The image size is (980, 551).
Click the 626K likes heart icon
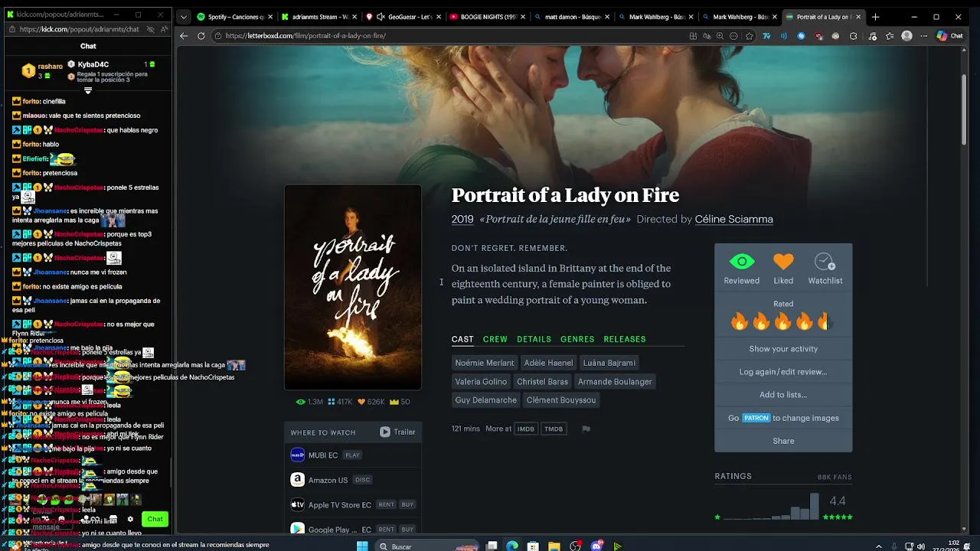pyautogui.click(x=361, y=402)
